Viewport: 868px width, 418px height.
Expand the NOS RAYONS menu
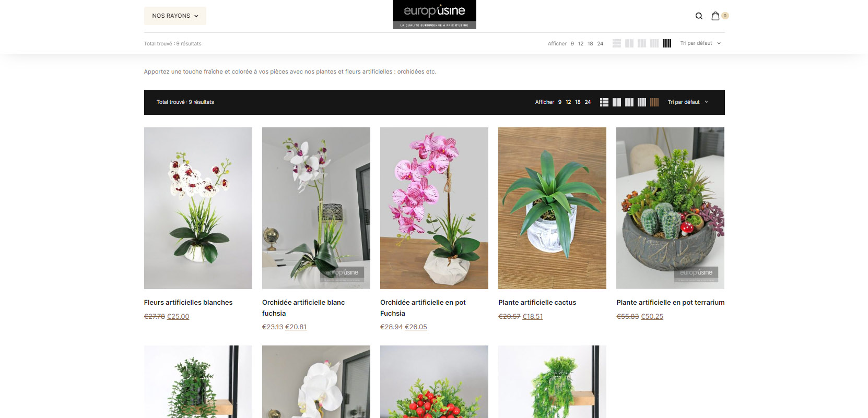point(175,16)
